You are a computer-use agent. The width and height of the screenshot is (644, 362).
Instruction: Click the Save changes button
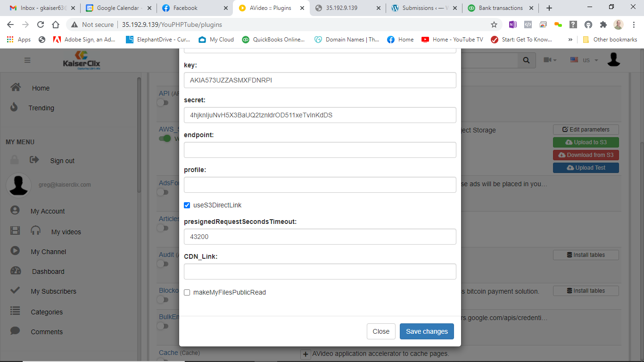point(427,331)
